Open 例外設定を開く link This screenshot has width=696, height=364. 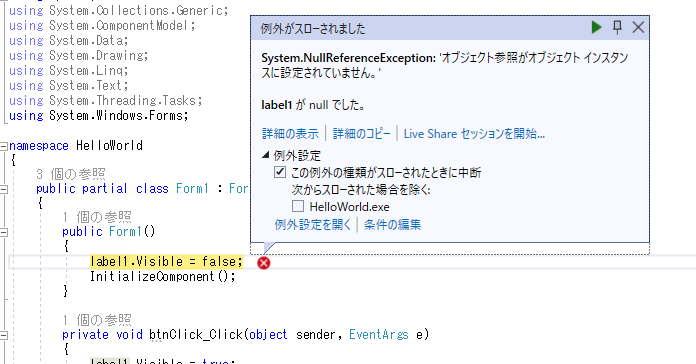click(x=312, y=225)
